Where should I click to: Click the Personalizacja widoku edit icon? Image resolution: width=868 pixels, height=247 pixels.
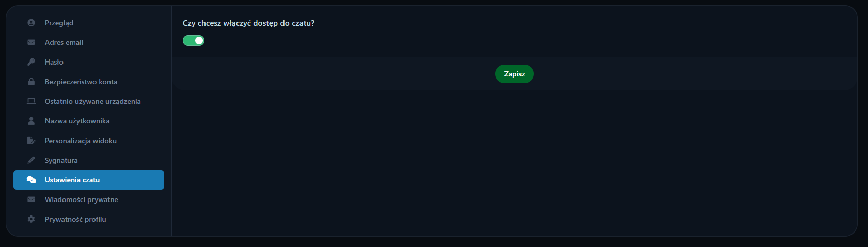31,141
